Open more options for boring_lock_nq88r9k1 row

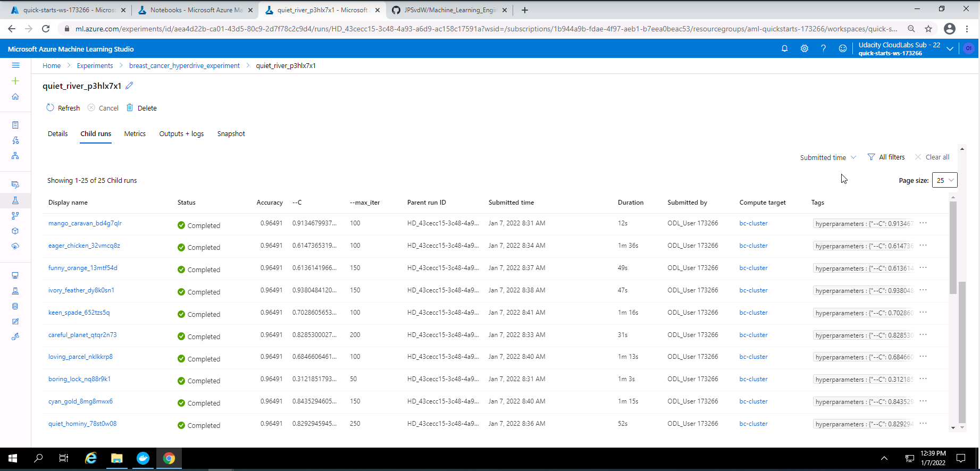[x=923, y=379]
